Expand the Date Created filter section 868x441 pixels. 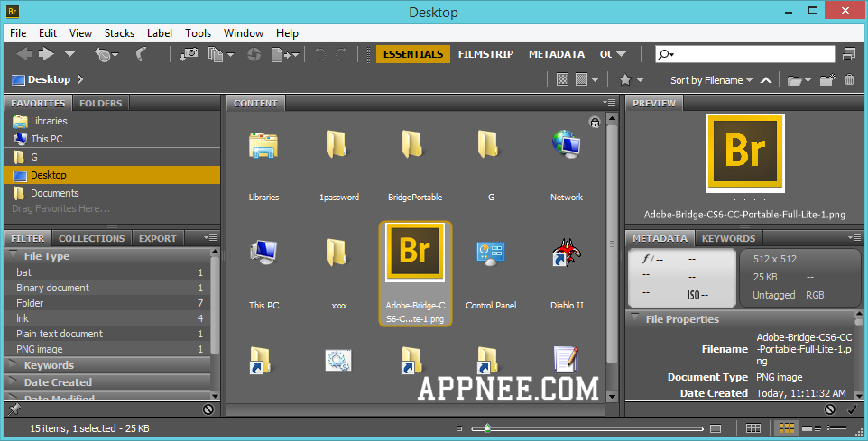click(14, 381)
